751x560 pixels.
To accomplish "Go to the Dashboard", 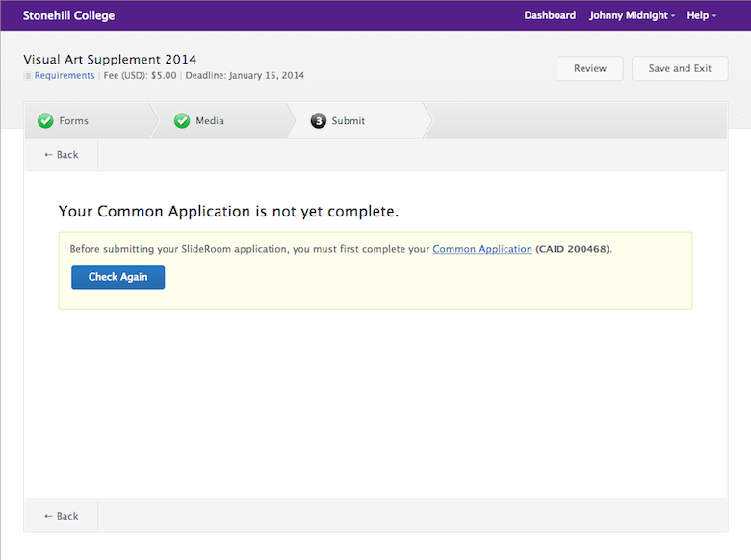I will point(550,15).
